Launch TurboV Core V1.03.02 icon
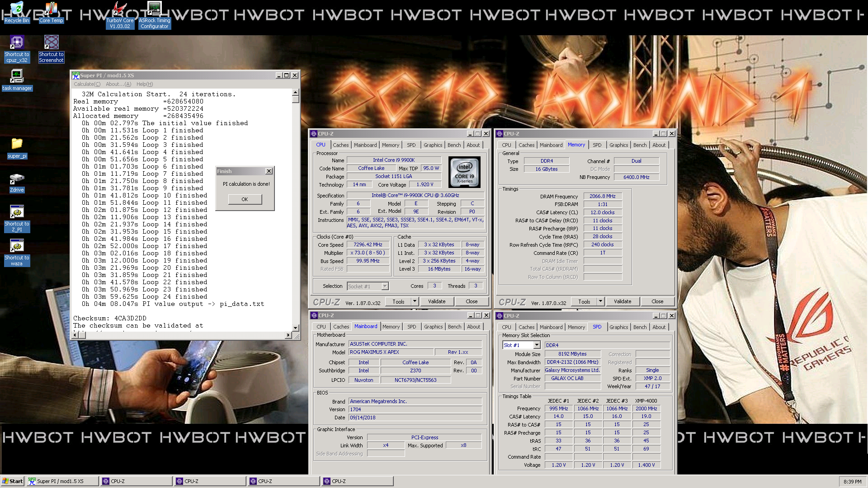868x488 pixels. (x=120, y=15)
